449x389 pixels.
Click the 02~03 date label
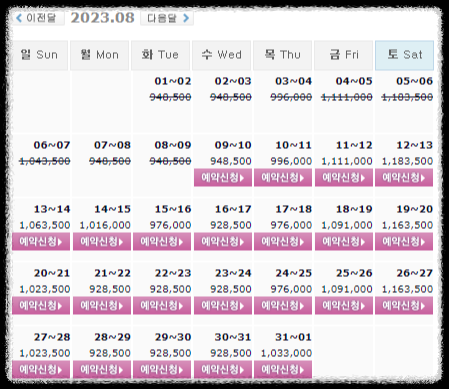click(x=233, y=81)
